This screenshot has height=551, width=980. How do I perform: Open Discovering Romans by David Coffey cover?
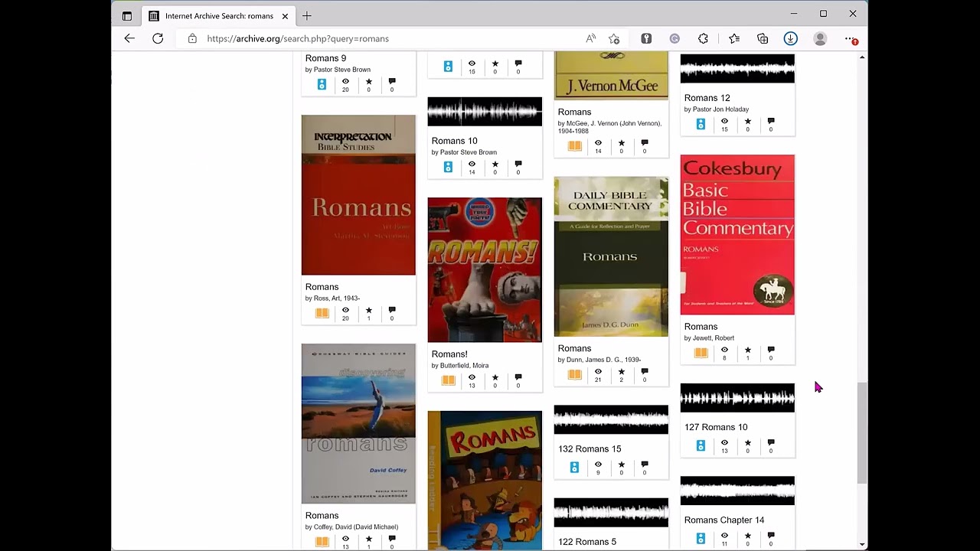click(358, 424)
